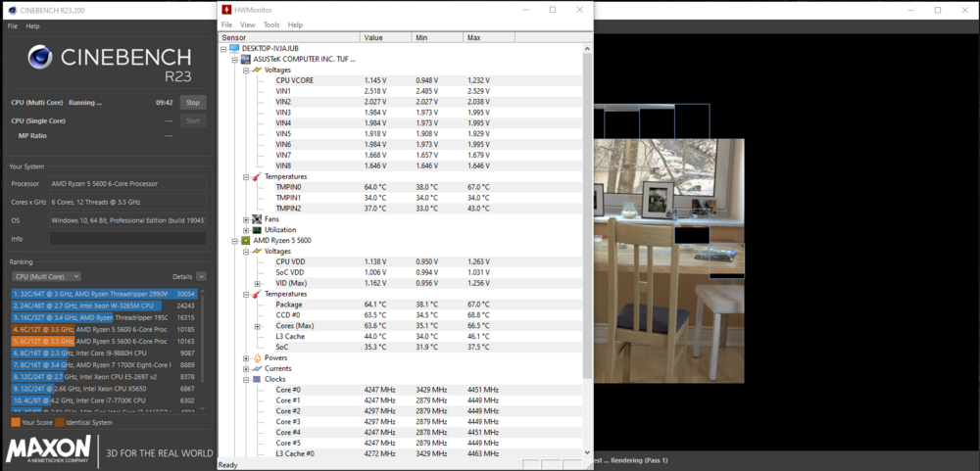Click the HWMonitor app icon in title bar

(225, 10)
